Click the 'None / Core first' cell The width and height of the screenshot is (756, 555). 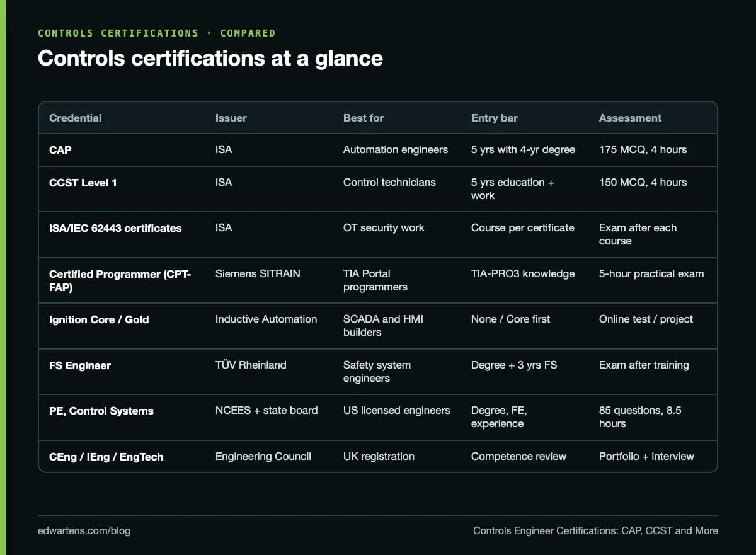pyautogui.click(x=510, y=319)
